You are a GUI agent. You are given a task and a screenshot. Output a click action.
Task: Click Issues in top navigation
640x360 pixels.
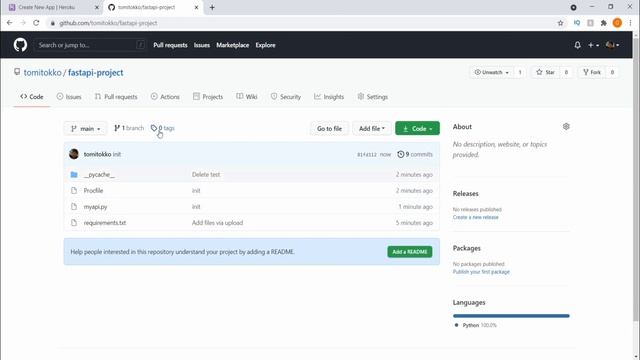[x=202, y=45]
